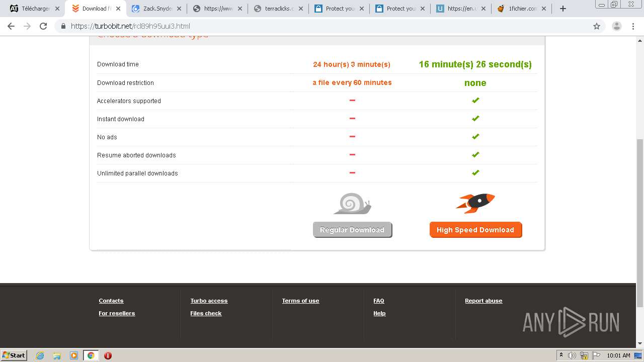Image resolution: width=644 pixels, height=362 pixels.
Task: Click the network tray icon
Action: [x=584, y=355]
